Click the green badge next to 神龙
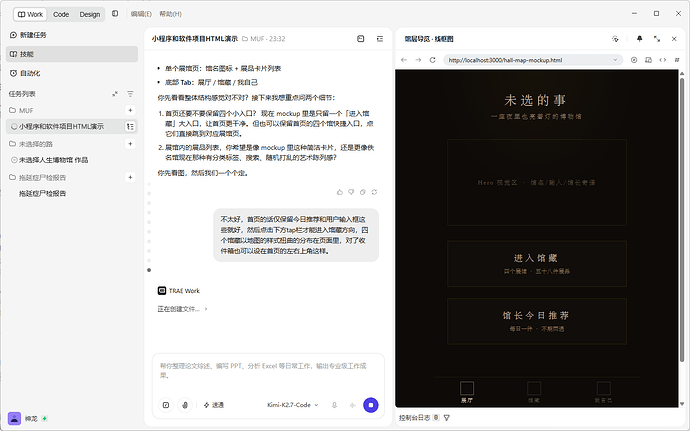This screenshot has width=690, height=431. [44, 418]
